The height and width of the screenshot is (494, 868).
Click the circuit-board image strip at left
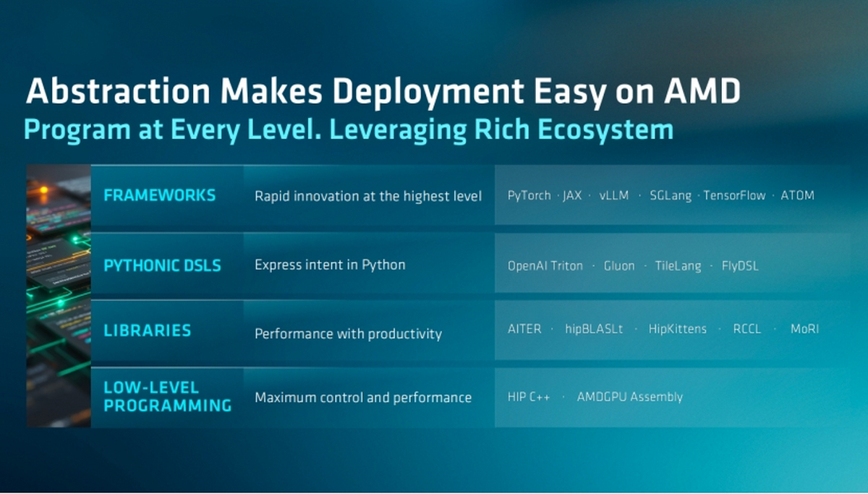coord(59,296)
